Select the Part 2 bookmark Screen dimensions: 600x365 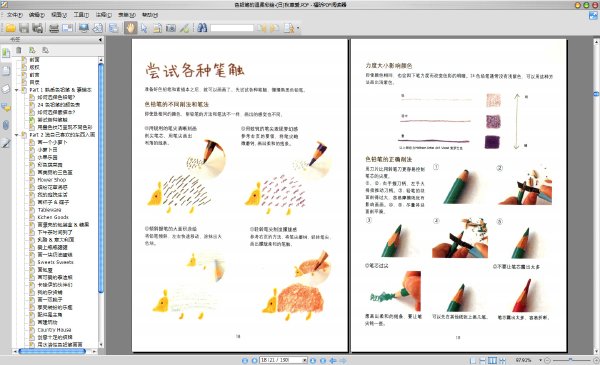[x=62, y=135]
